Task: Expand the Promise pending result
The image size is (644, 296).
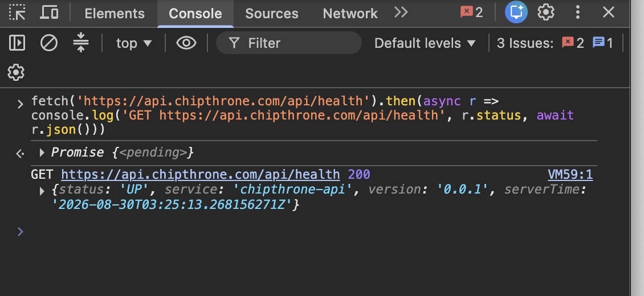Action: click(42, 153)
